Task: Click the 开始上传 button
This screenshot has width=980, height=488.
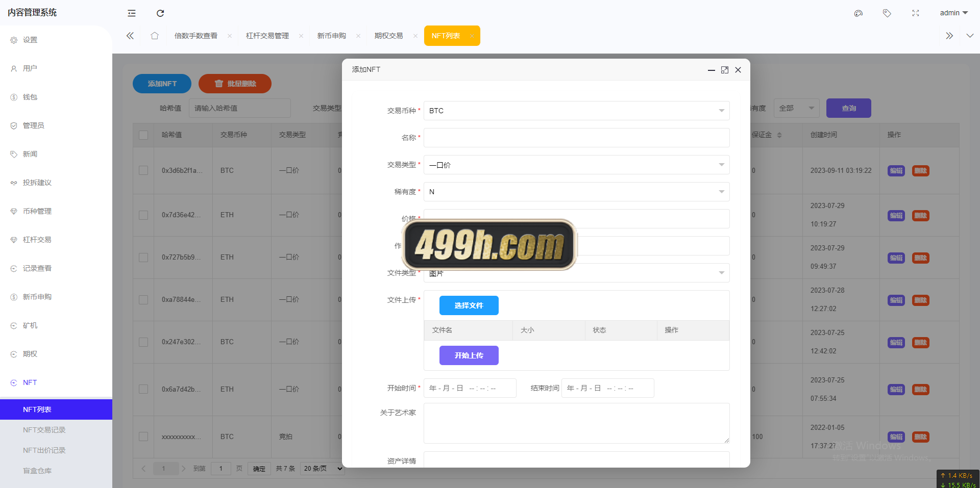Action: 469,355
